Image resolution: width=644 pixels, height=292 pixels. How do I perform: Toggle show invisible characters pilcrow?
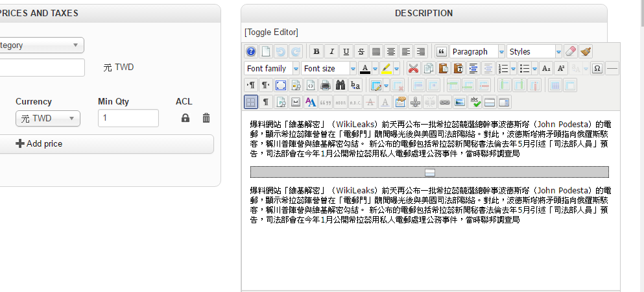point(266,102)
